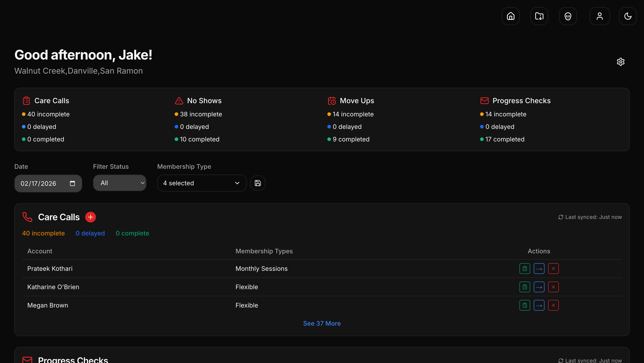Click See 37 More to expand the list

click(322, 323)
